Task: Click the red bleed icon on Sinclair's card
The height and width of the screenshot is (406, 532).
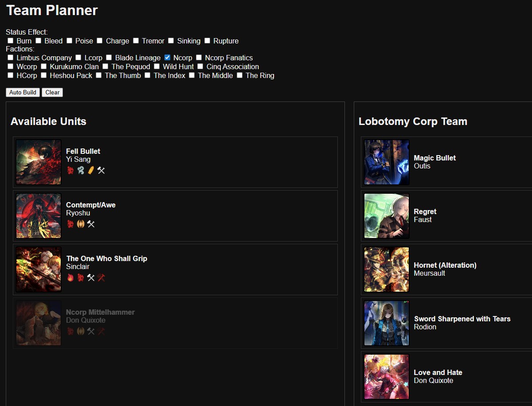Action: click(x=80, y=277)
